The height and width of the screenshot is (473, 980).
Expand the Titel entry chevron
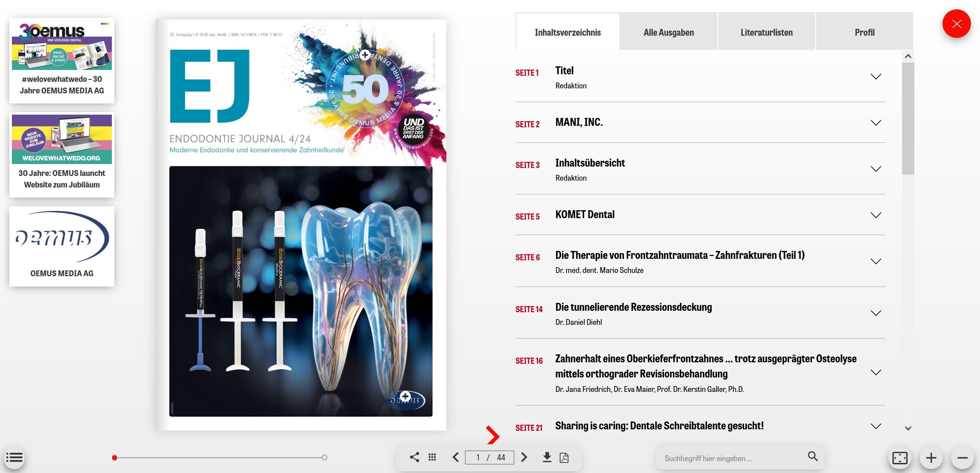pos(876,77)
